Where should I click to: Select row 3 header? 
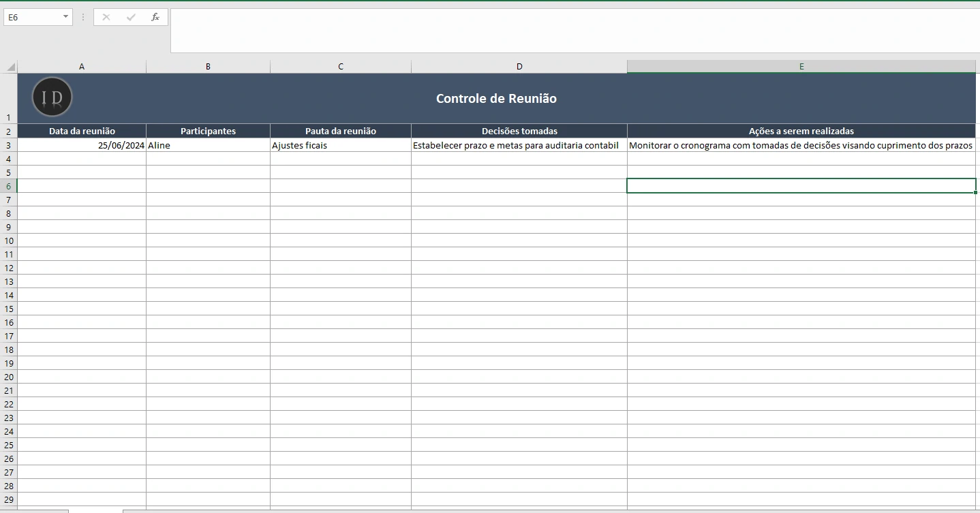click(x=8, y=145)
